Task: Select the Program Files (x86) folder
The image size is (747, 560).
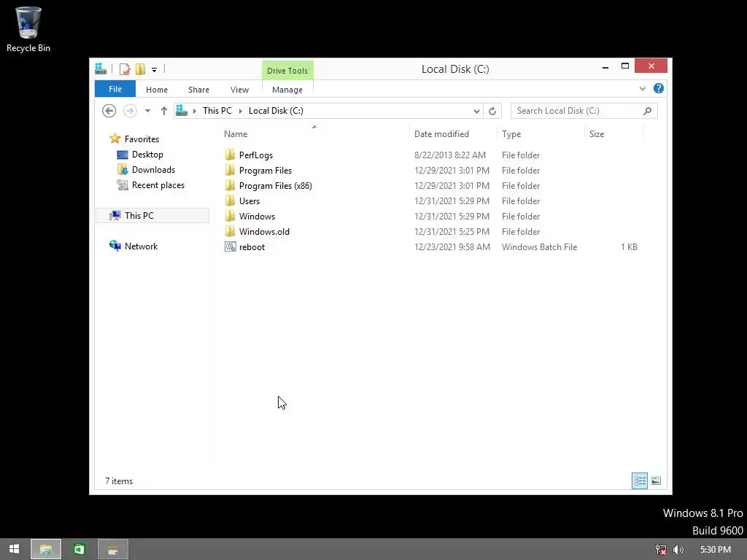Action: point(275,186)
